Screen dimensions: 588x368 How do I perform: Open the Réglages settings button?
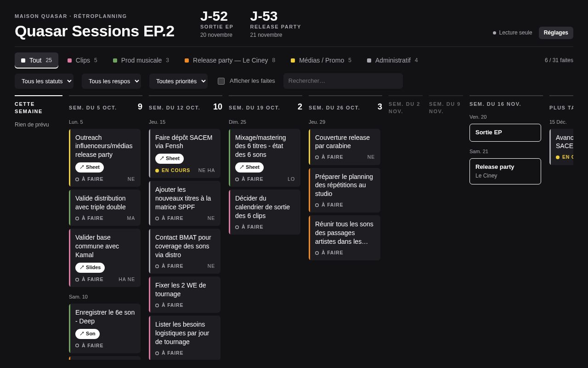coord(556,33)
